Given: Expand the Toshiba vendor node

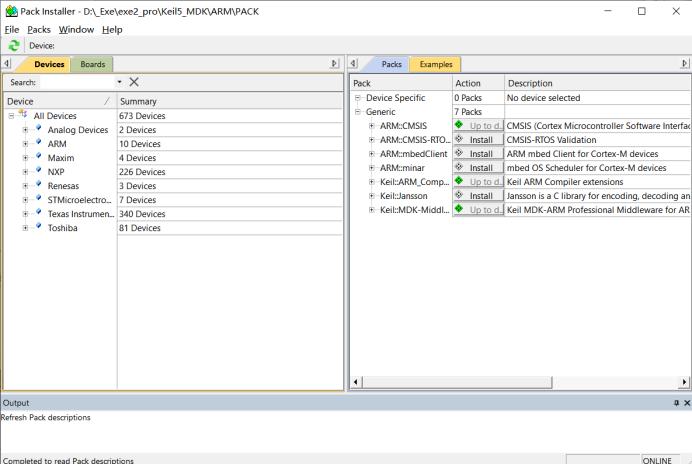Looking at the screenshot, I should (x=26, y=228).
